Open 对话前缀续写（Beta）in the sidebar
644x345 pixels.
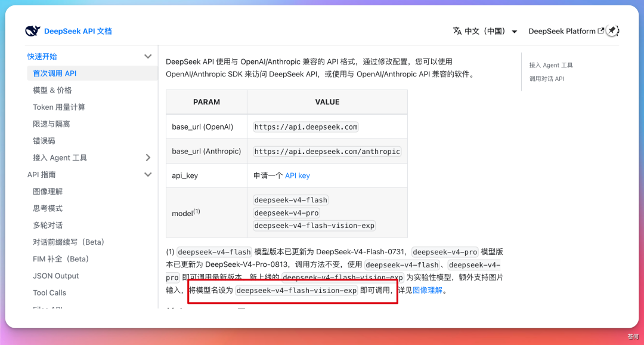pos(69,242)
